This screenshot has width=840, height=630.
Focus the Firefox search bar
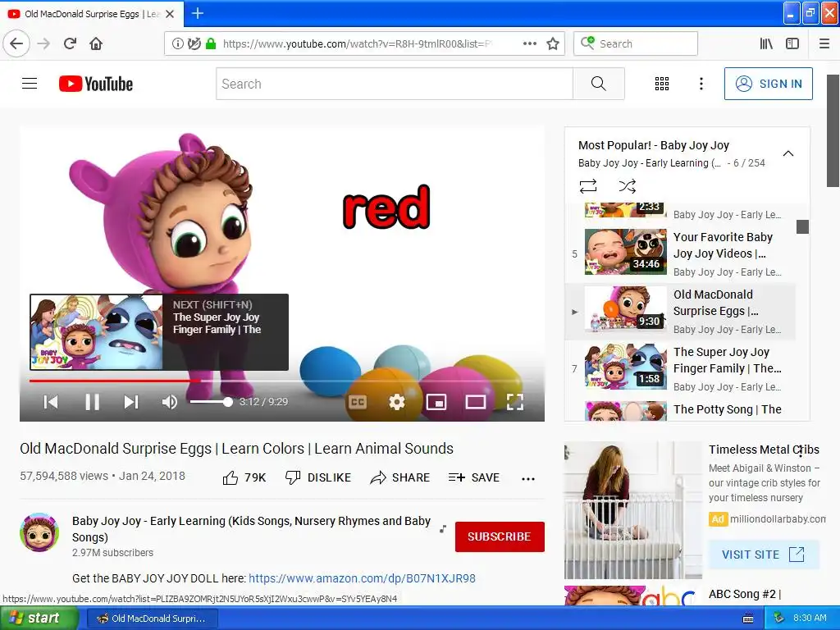pyautogui.click(x=636, y=44)
